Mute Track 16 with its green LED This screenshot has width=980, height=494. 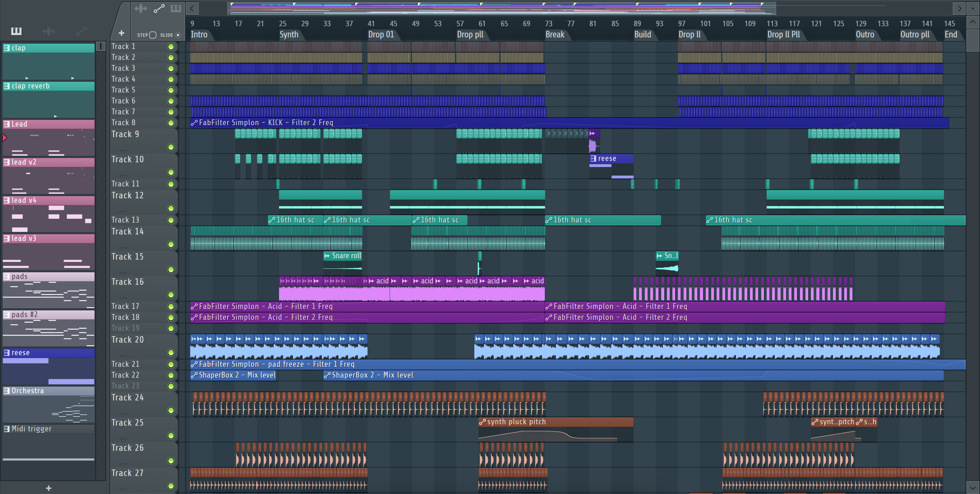click(x=171, y=295)
